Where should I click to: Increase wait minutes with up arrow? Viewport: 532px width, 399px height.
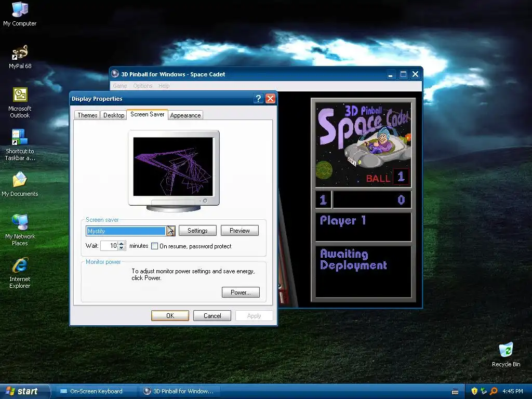point(122,243)
